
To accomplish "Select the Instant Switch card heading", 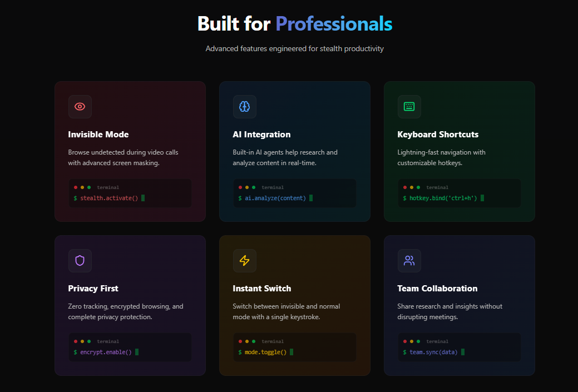I will 261,289.
